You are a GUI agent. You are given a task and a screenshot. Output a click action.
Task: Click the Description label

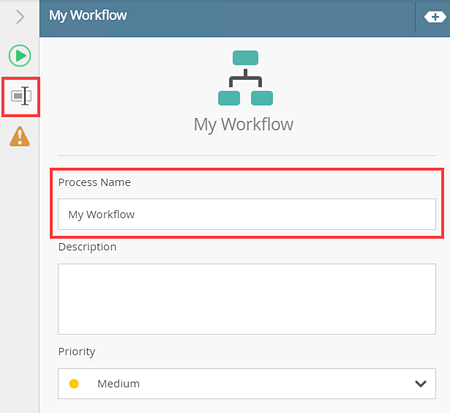[x=87, y=247]
